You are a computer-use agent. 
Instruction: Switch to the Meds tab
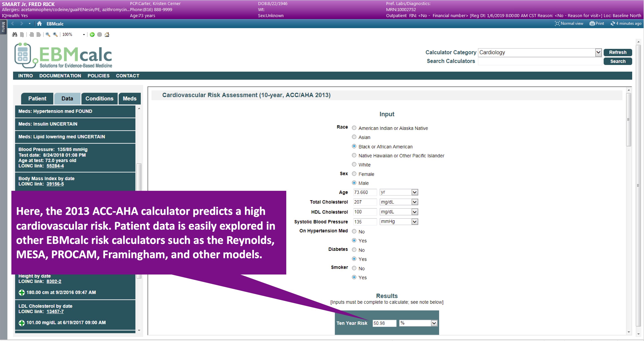point(130,99)
